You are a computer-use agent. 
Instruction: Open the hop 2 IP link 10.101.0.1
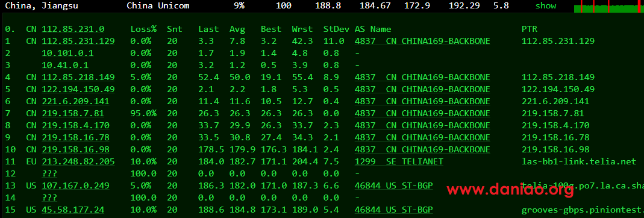coord(67,53)
